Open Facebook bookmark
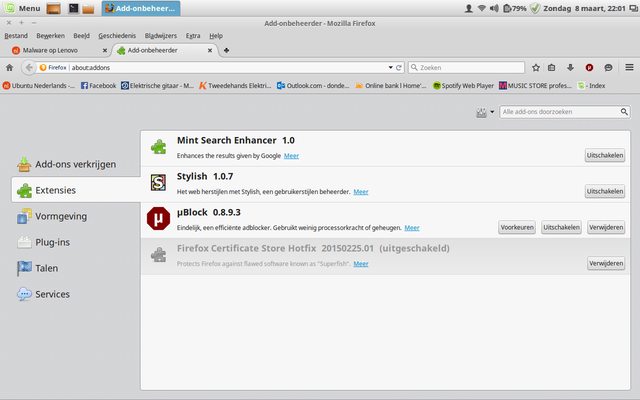This screenshot has height=400, width=640. (x=98, y=86)
